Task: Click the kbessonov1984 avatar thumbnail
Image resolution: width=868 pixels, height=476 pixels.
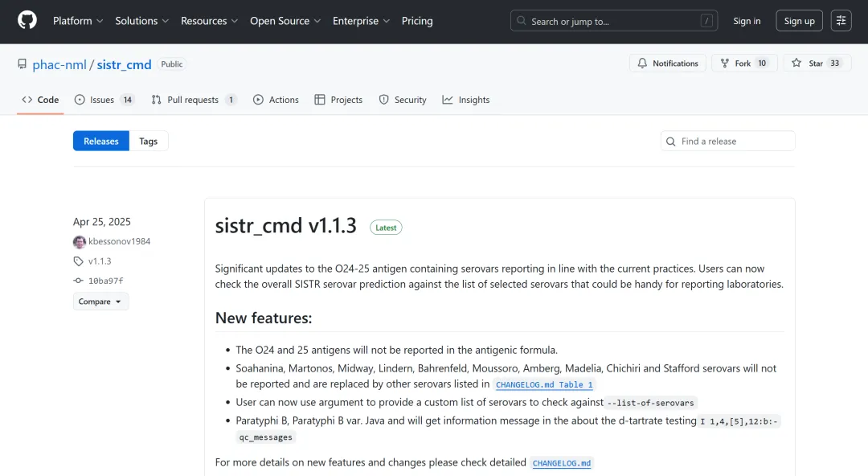Action: [x=80, y=241]
